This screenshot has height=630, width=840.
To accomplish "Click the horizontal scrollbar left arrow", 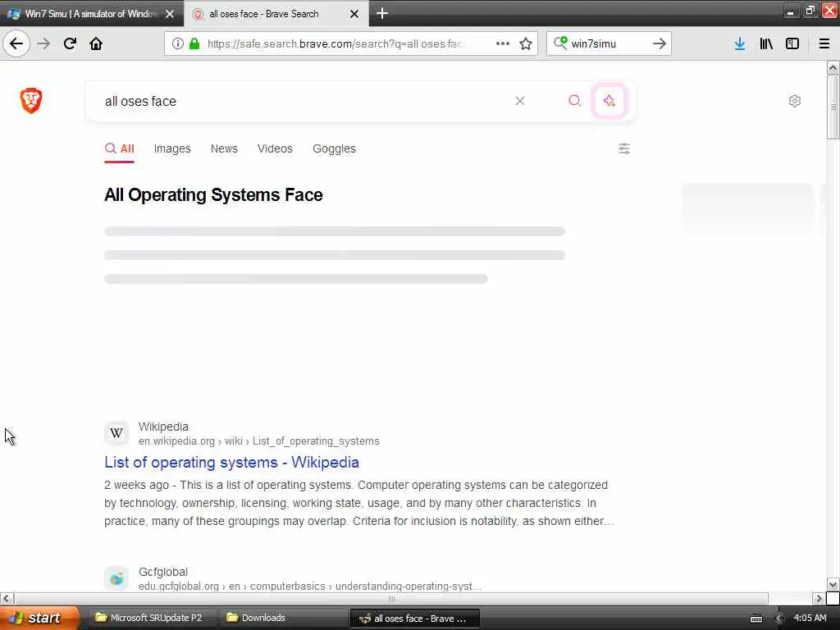I will click(x=6, y=598).
